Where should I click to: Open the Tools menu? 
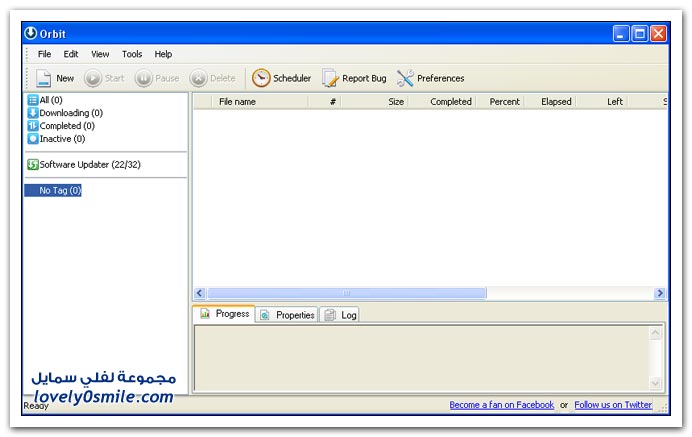pos(132,54)
